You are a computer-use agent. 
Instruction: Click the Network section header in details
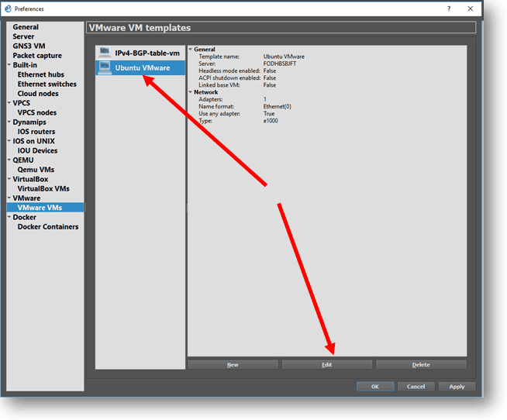coord(205,92)
